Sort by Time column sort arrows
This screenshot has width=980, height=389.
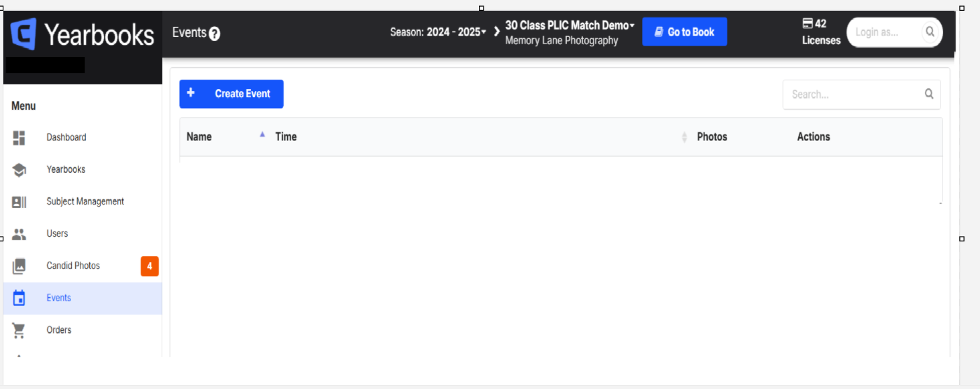[x=684, y=137]
